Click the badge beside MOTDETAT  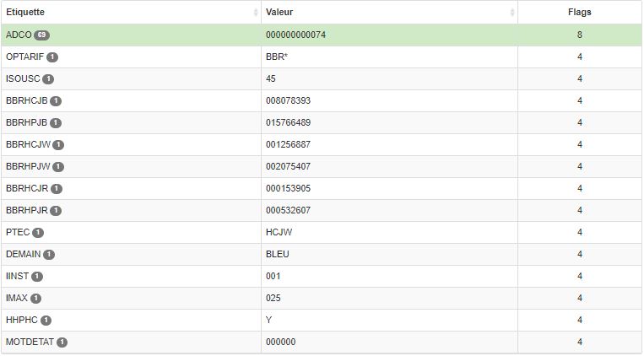62,342
